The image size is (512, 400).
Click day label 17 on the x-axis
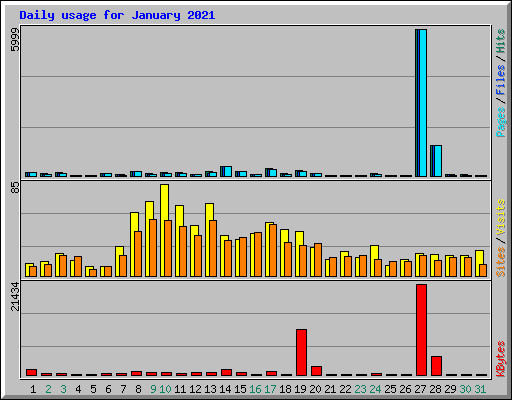pyautogui.click(x=270, y=389)
